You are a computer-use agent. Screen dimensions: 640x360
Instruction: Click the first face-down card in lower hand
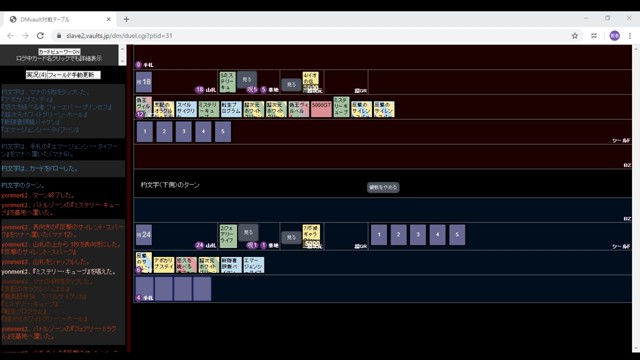coord(144,289)
